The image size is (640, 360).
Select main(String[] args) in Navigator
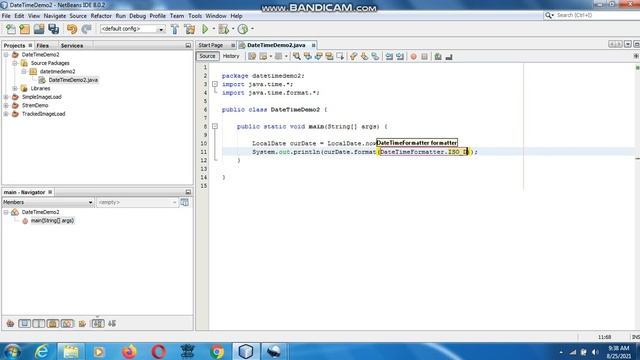[x=53, y=221]
